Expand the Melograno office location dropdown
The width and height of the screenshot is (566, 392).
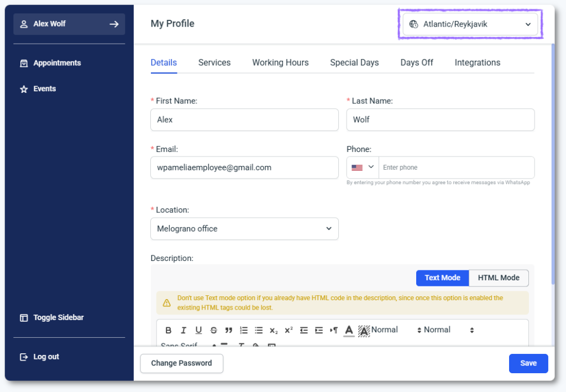click(244, 228)
